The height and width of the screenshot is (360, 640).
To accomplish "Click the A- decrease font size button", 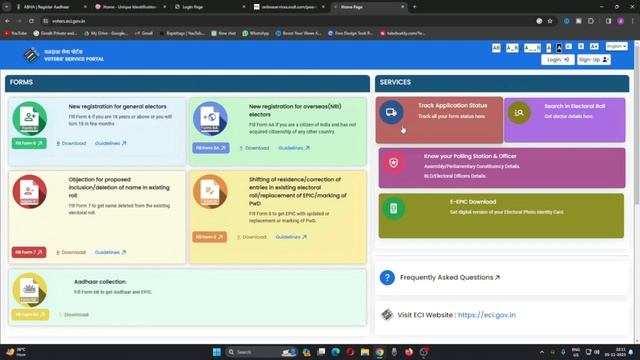I will (569, 47).
